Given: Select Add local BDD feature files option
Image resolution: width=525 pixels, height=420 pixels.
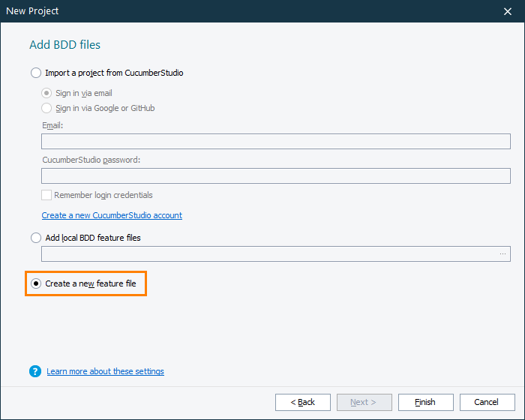Looking at the screenshot, I should [36, 238].
